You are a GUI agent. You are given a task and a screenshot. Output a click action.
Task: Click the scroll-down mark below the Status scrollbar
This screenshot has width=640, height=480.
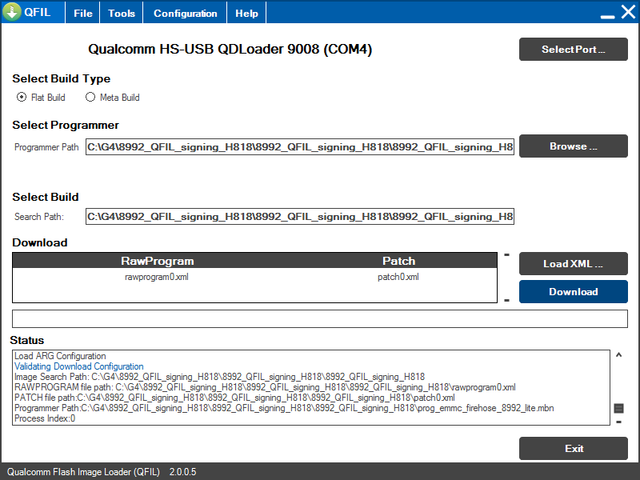click(619, 422)
